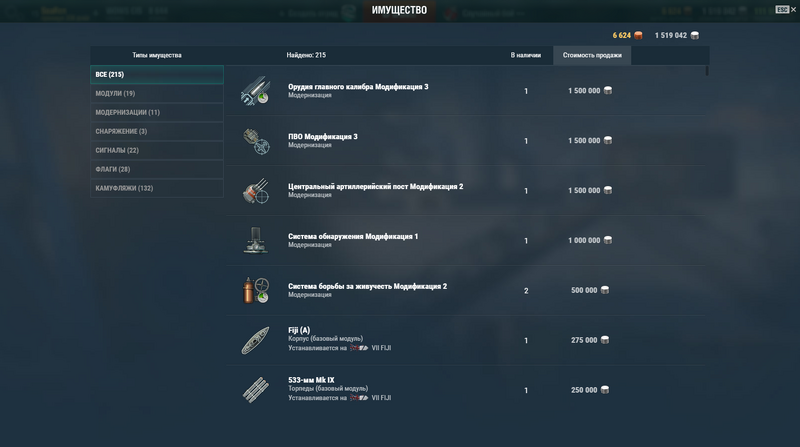Select the Система обнаружения Модификация 1 icon
Image resolution: width=800 pixels, height=447 pixels.
[x=256, y=240]
